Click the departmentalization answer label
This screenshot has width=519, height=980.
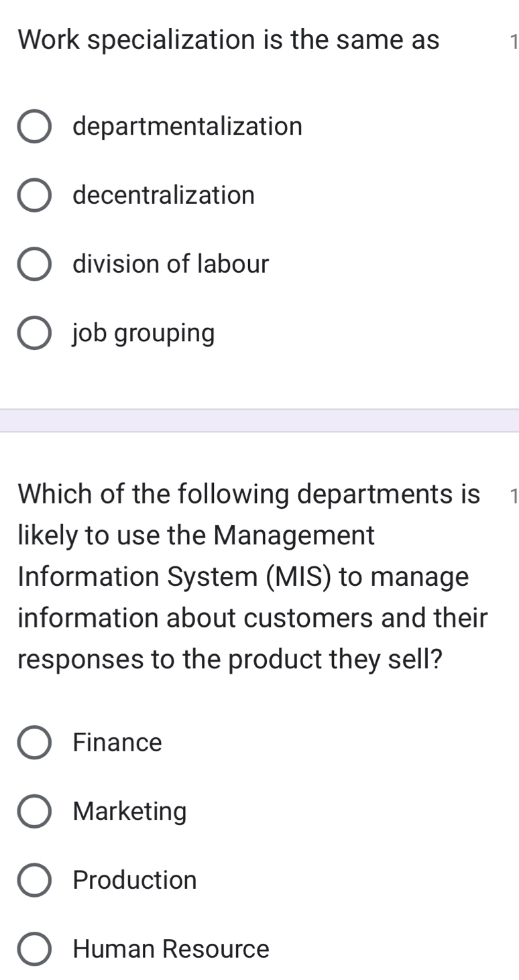point(188,126)
